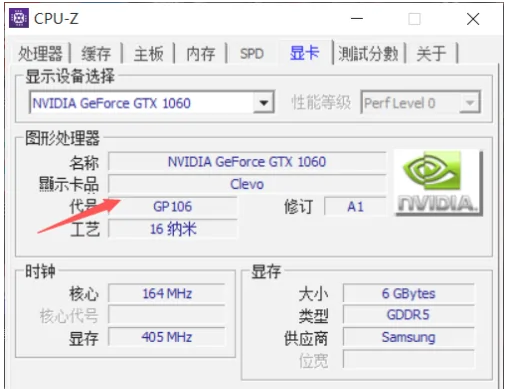The image size is (508, 389).
Task: Click the disabled maximize button
Action: (414, 19)
